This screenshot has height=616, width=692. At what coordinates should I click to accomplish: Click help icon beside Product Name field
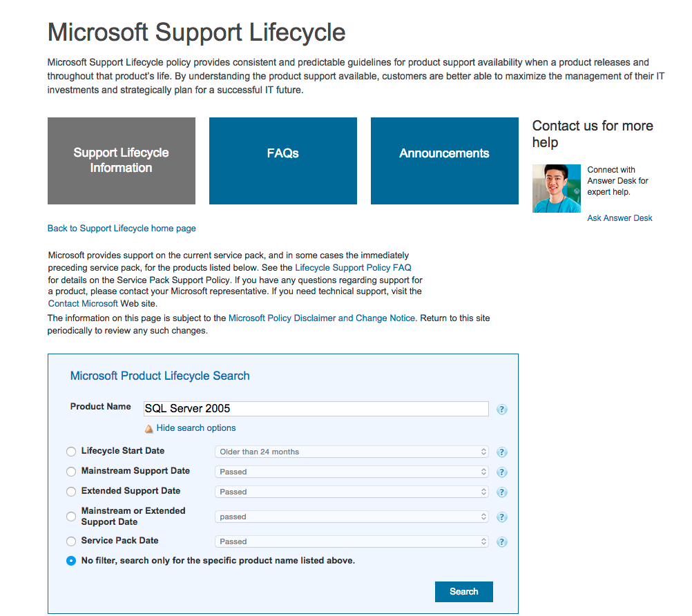pyautogui.click(x=501, y=410)
